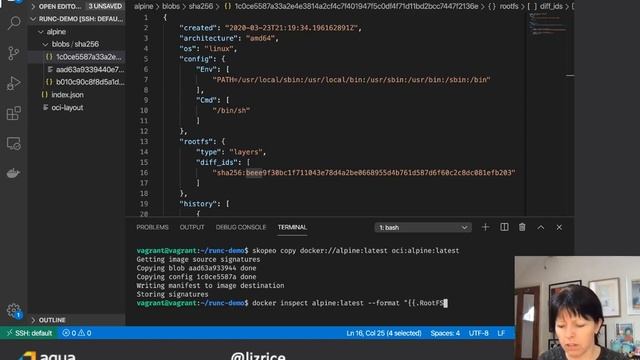Click alpine in the breadcrumb
640x360 pixels.
tap(144, 6)
